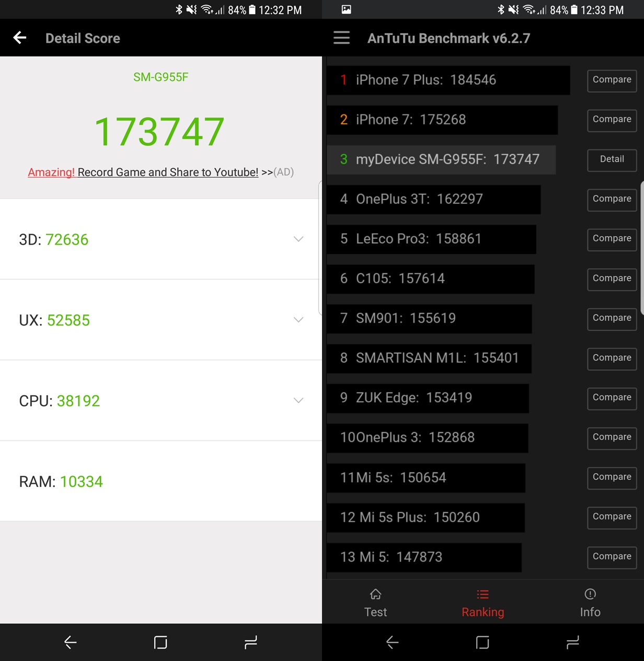This screenshot has height=661, width=644.
Task: Compare with SMARTISAN M1L
Action: (612, 358)
